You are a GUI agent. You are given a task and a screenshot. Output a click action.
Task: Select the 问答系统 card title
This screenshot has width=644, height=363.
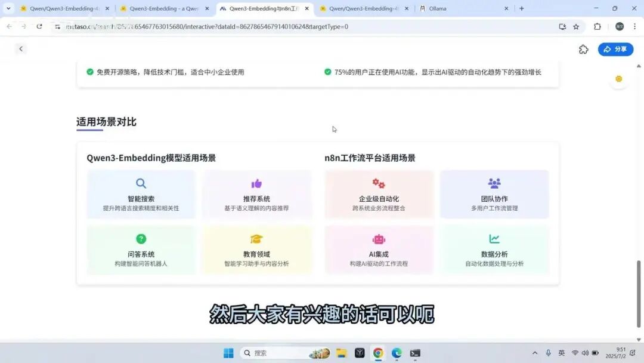coord(141,254)
